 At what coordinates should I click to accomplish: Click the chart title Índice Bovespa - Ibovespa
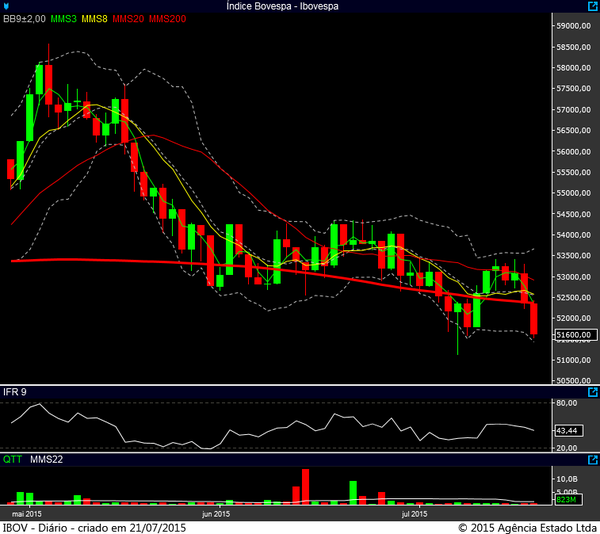pyautogui.click(x=298, y=6)
